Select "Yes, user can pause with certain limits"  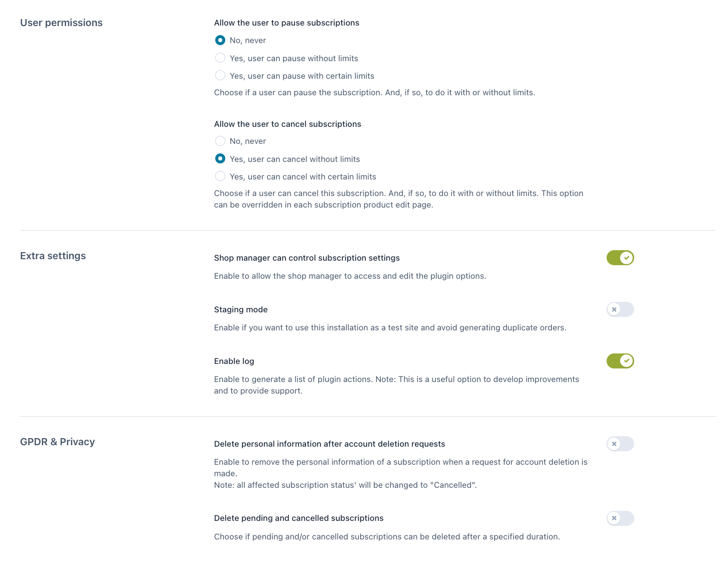click(x=220, y=76)
